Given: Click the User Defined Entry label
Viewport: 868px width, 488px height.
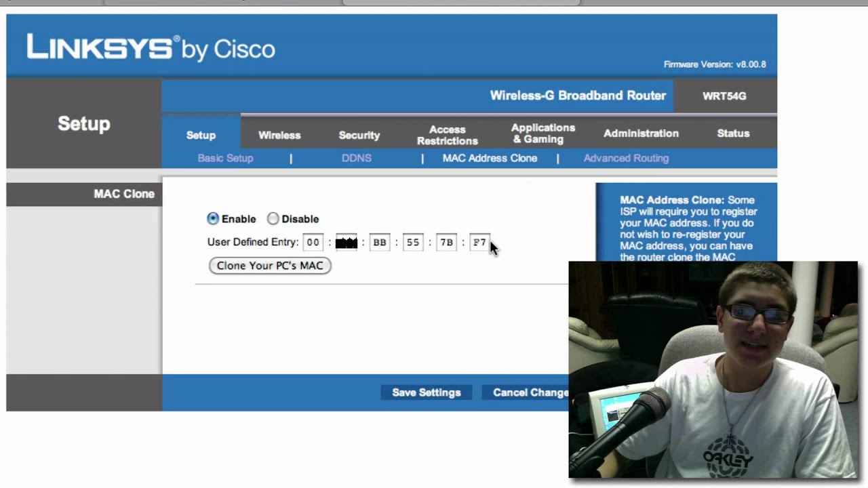Looking at the screenshot, I should click(x=253, y=242).
